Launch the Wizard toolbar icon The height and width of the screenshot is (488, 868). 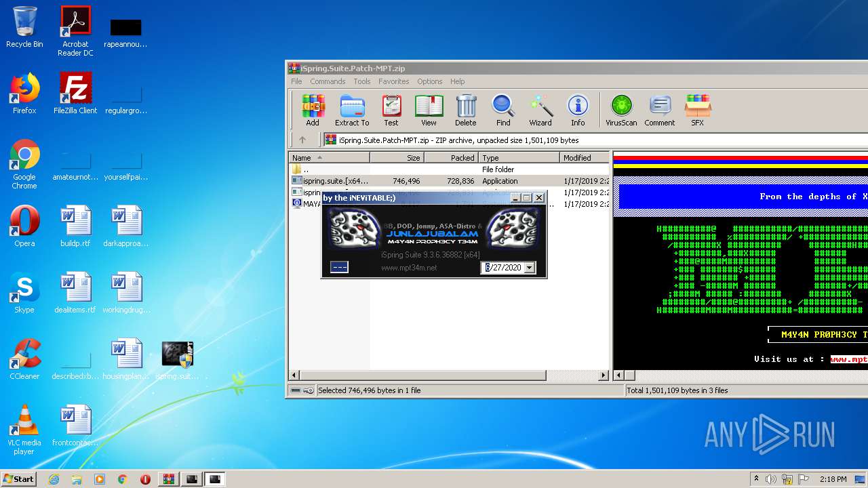[540, 110]
